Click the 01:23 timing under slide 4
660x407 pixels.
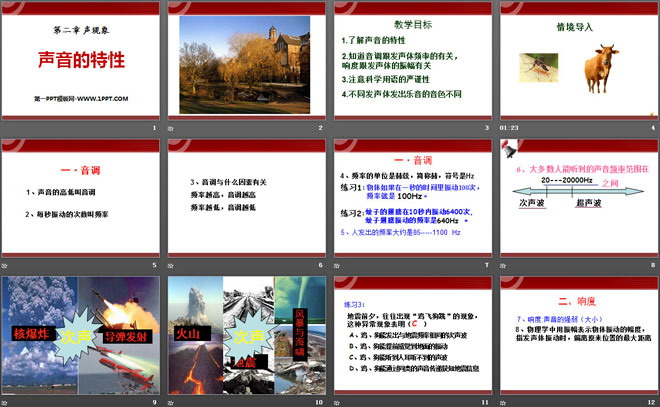click(x=509, y=128)
